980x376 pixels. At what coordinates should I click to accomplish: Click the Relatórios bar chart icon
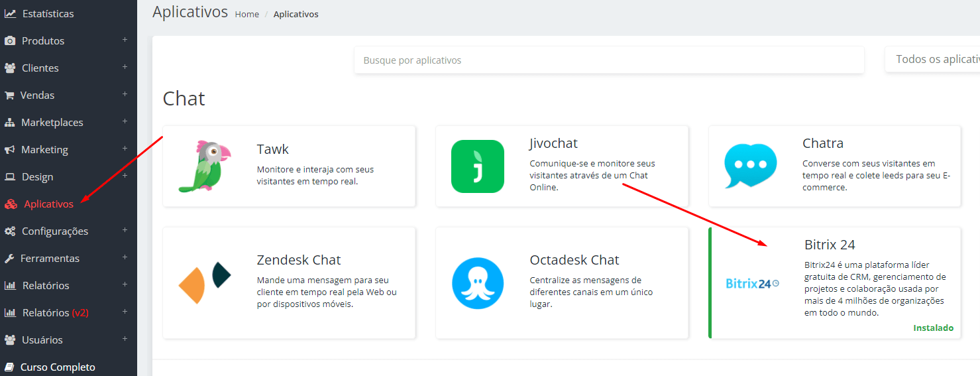[10, 286]
